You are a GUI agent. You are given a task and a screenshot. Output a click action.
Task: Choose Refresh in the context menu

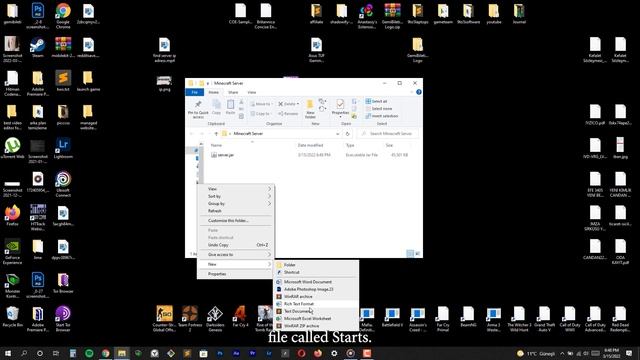236,211
